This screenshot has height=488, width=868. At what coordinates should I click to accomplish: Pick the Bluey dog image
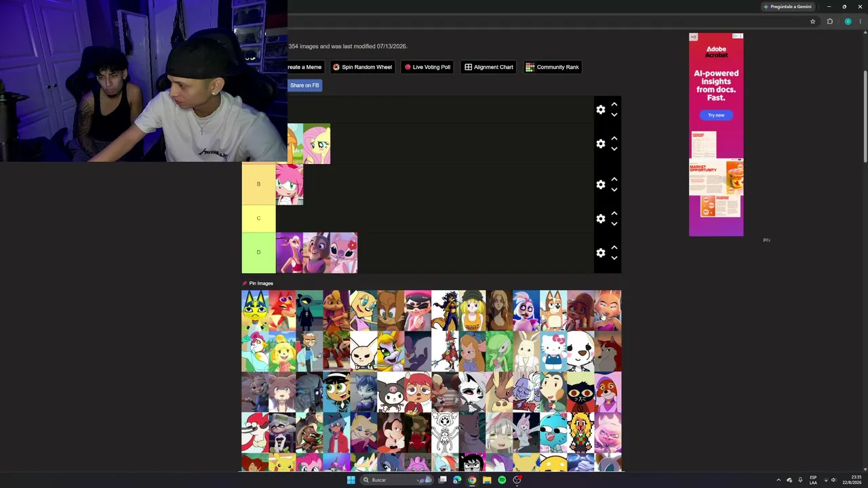(x=553, y=310)
